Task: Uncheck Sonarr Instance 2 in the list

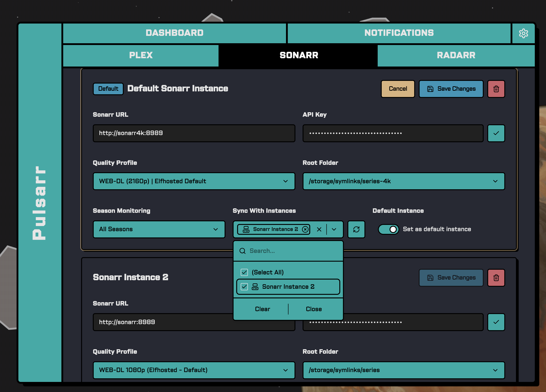Action: tap(244, 286)
